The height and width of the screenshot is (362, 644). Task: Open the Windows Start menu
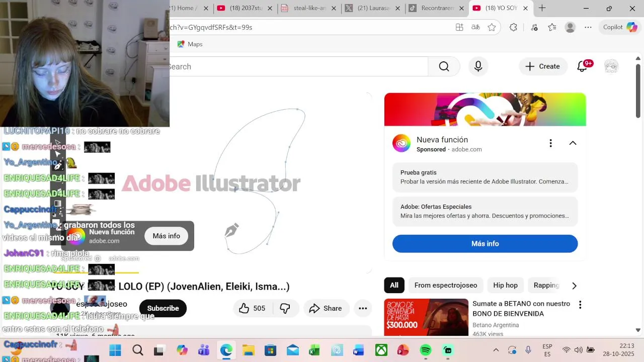[x=115, y=350]
